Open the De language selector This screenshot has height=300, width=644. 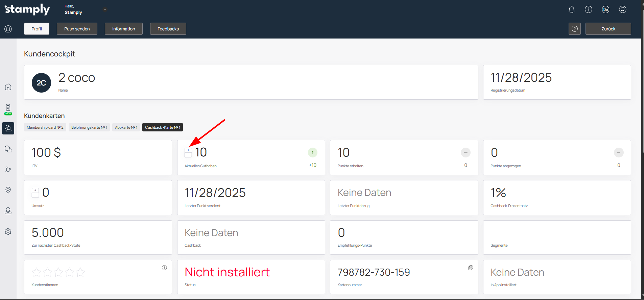click(605, 9)
